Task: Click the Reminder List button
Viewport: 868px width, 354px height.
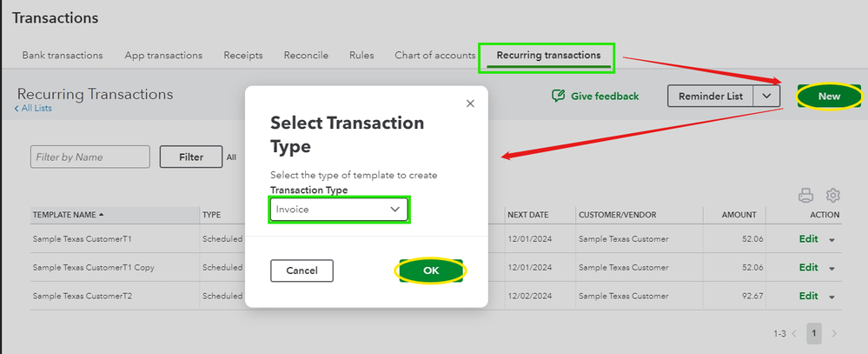Action: pyautogui.click(x=711, y=96)
